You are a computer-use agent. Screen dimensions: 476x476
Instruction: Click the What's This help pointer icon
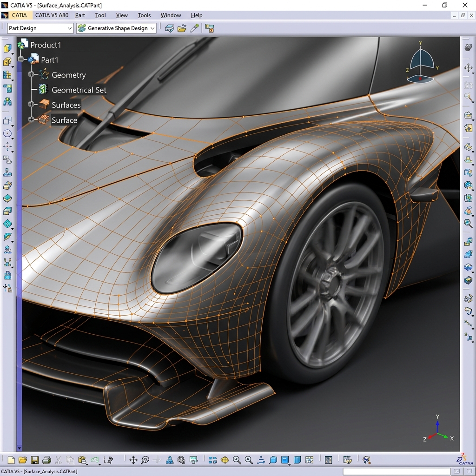(x=108, y=460)
